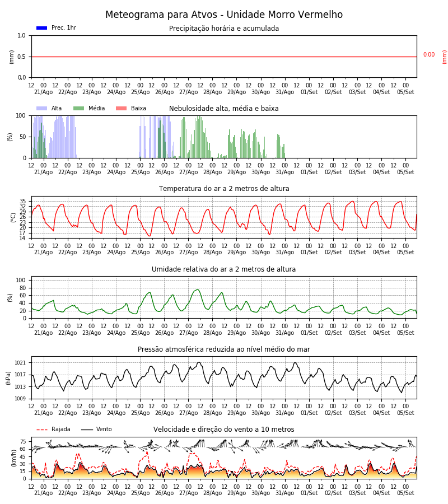
Task: Click the 01/Set label under temperature chart
Action: tap(309, 253)
